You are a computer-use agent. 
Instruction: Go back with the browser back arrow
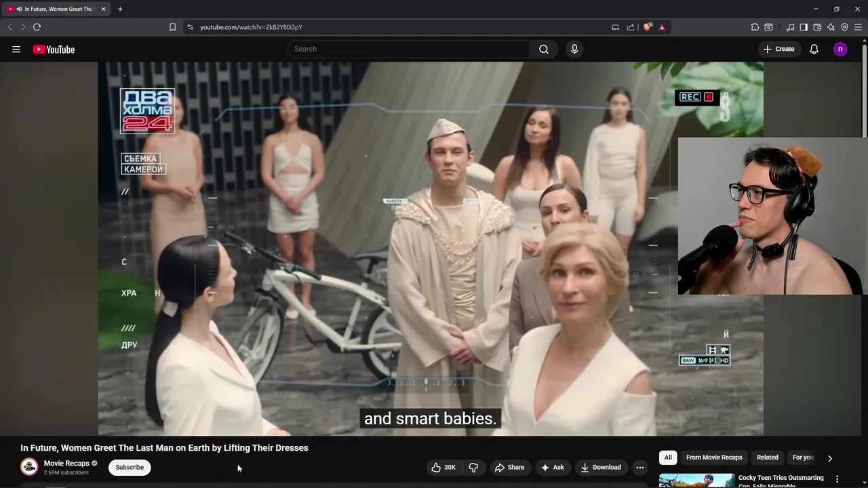(x=9, y=27)
